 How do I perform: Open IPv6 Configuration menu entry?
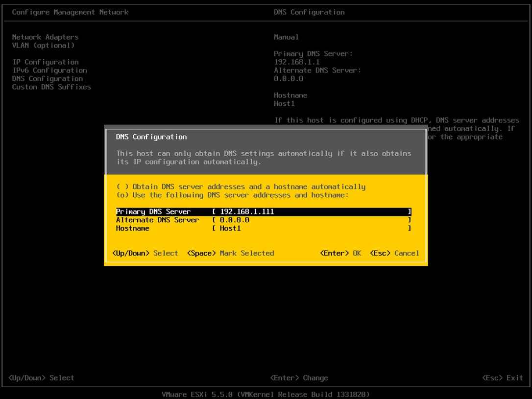(49, 70)
